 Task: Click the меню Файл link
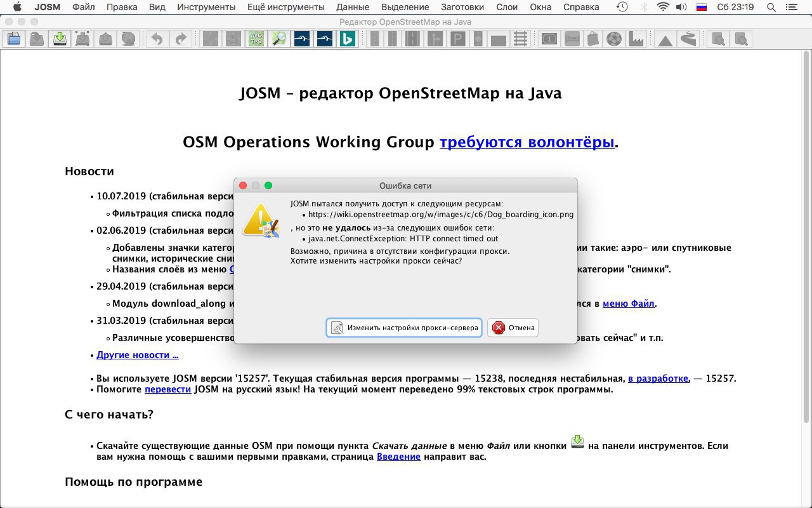[628, 304]
